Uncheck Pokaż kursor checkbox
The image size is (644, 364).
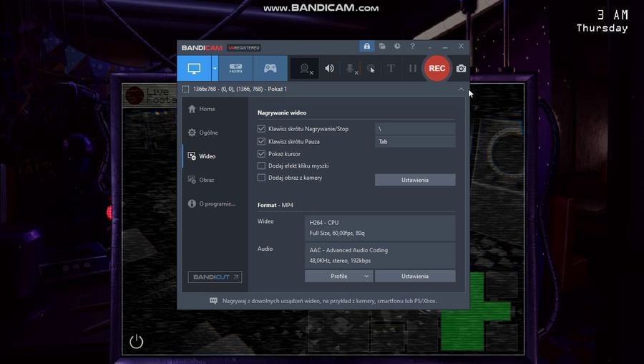coord(261,154)
